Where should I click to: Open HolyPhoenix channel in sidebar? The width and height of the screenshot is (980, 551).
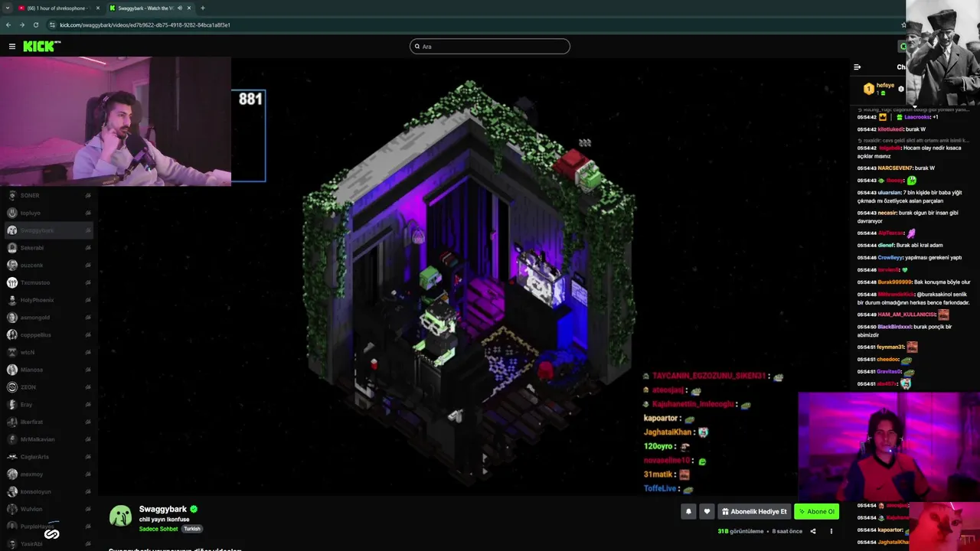(x=47, y=300)
